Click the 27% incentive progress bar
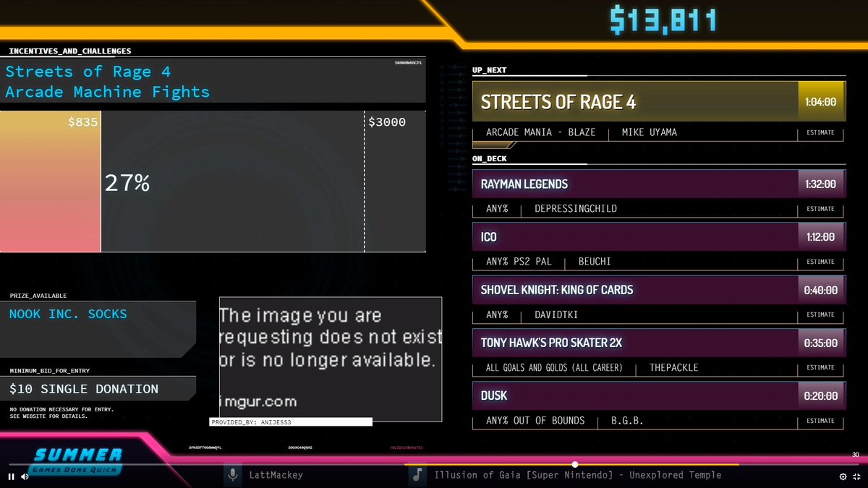Screen dimensions: 868x488 click(x=213, y=182)
